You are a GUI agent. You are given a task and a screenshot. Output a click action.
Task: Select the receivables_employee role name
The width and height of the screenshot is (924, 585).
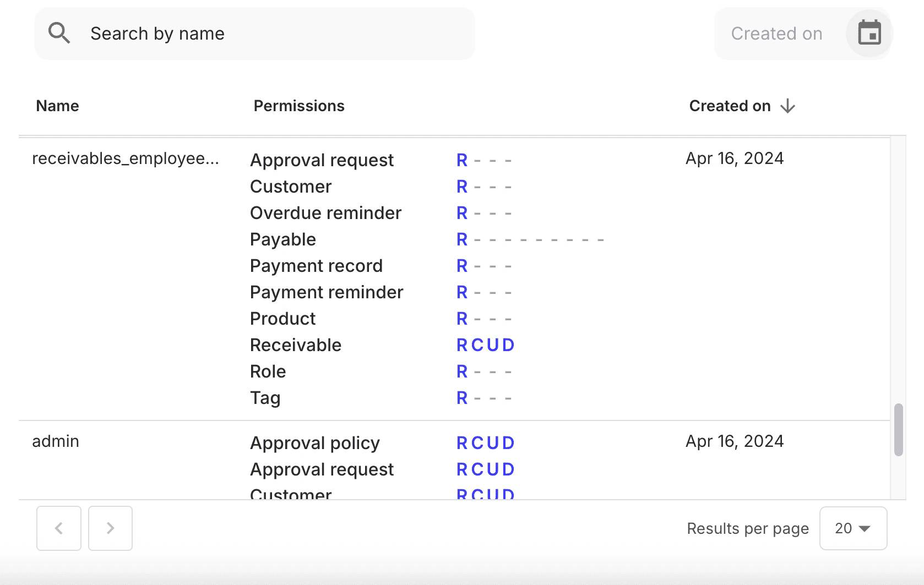pos(126,158)
